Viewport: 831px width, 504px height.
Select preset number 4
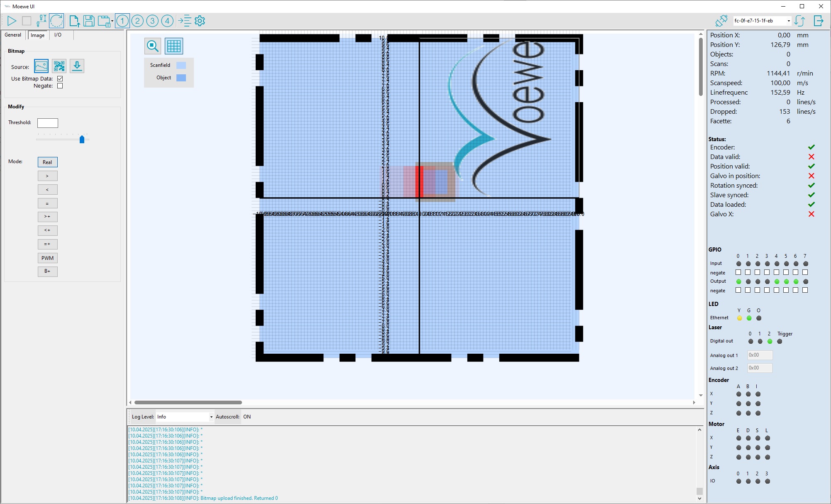click(167, 21)
